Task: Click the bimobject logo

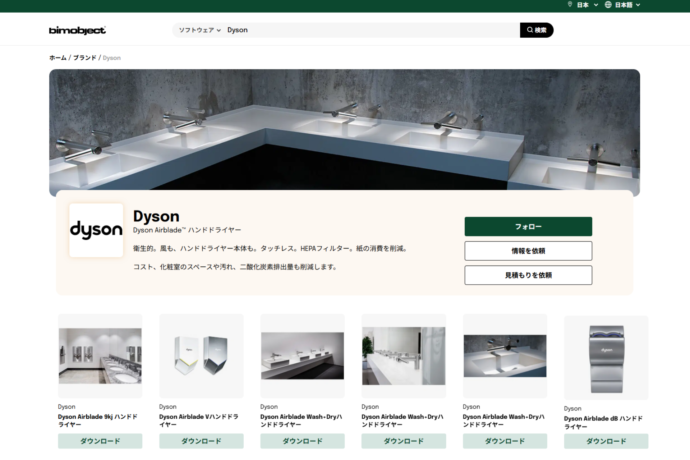Action: [77, 30]
